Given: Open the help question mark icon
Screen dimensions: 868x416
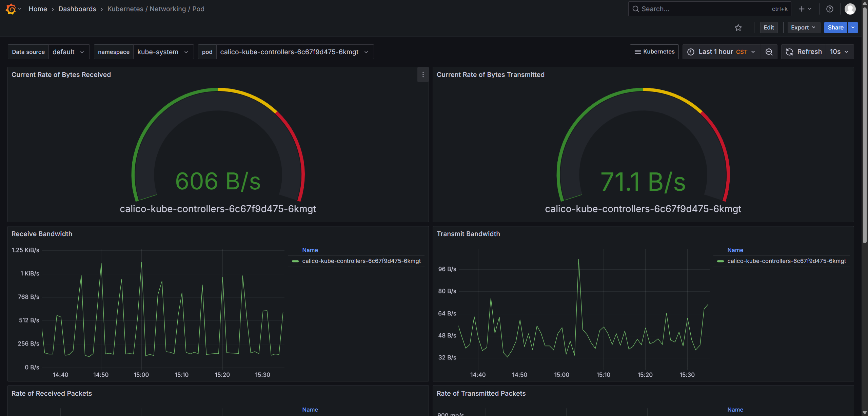Looking at the screenshot, I should coord(830,9).
